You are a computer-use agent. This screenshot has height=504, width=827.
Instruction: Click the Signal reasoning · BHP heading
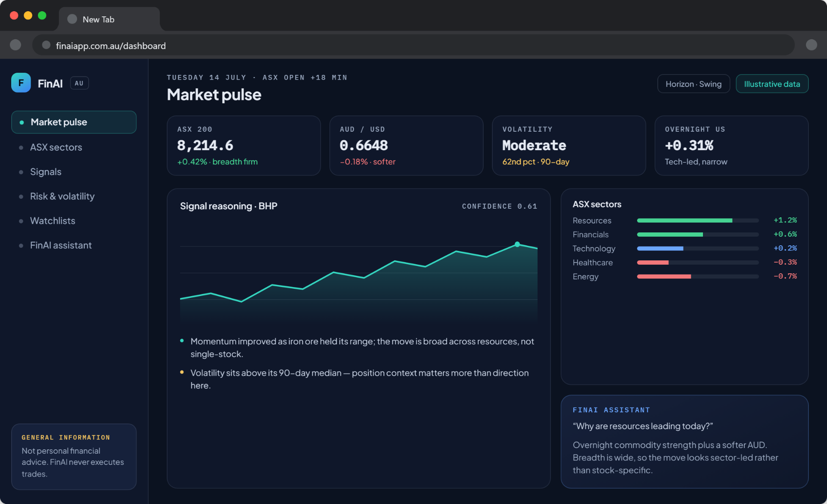point(229,206)
